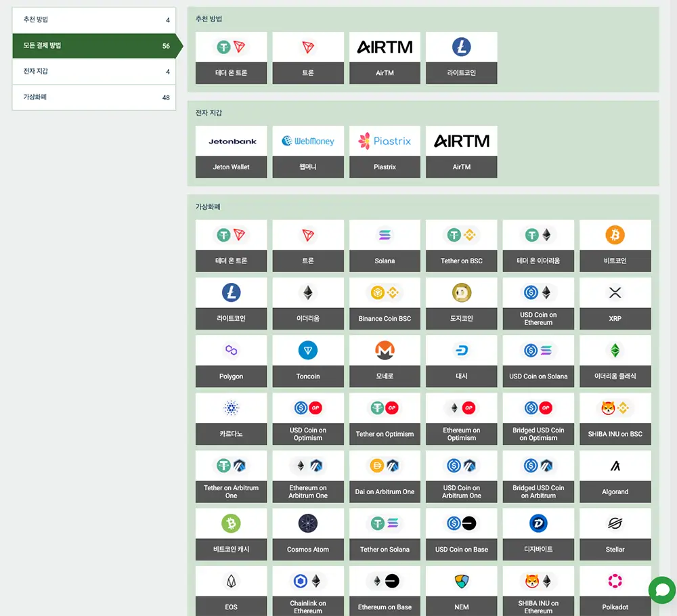Image resolution: width=677 pixels, height=616 pixels.
Task: Select the Algorand cryptocurrency
Action: pyautogui.click(x=615, y=477)
